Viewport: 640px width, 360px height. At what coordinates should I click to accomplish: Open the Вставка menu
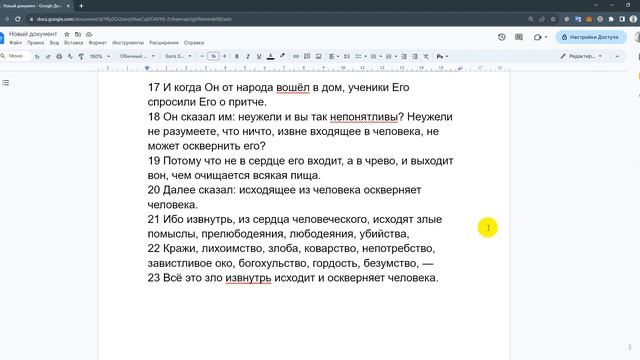[x=73, y=43]
